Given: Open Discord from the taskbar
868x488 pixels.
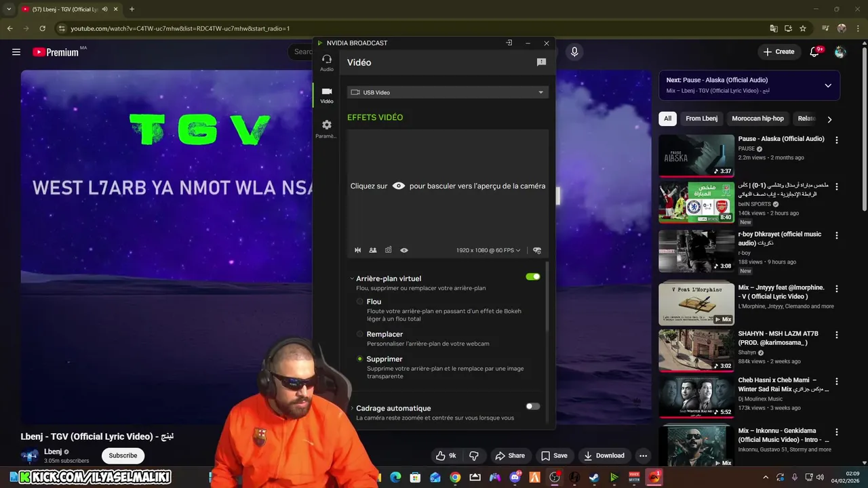Looking at the screenshot, I should 515,477.
